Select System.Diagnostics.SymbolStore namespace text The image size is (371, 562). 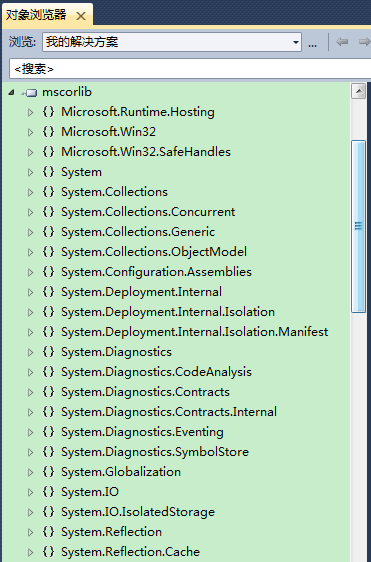[x=155, y=452]
